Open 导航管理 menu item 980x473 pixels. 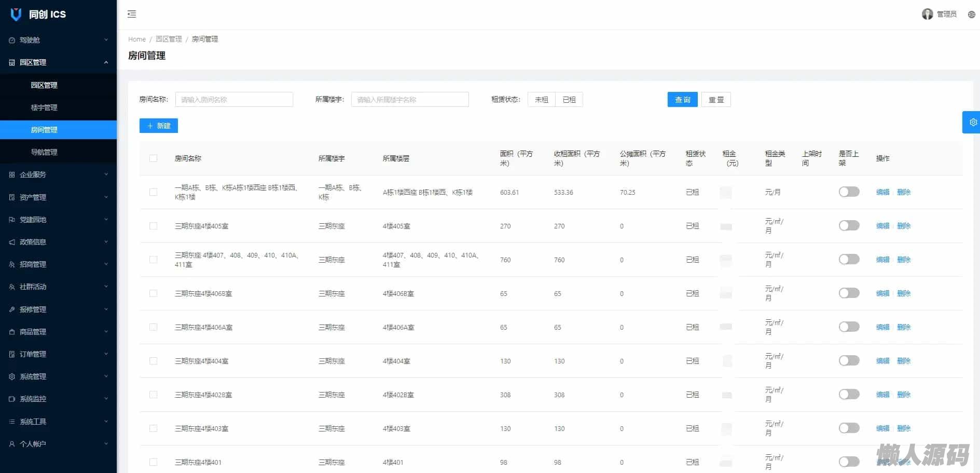point(44,152)
